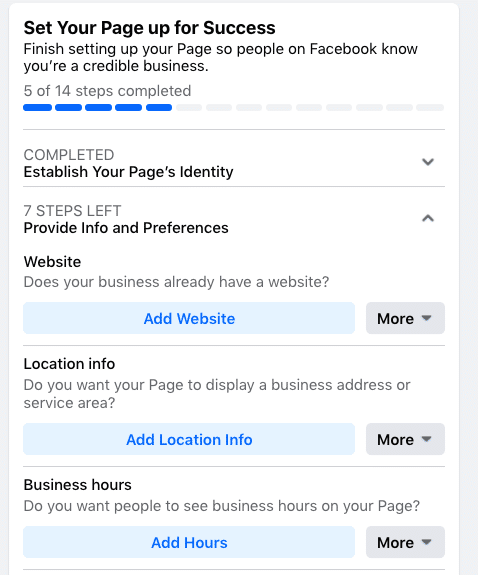The image size is (478, 575).
Task: Open the More dropdown beside Add Hours
Action: coord(405,542)
